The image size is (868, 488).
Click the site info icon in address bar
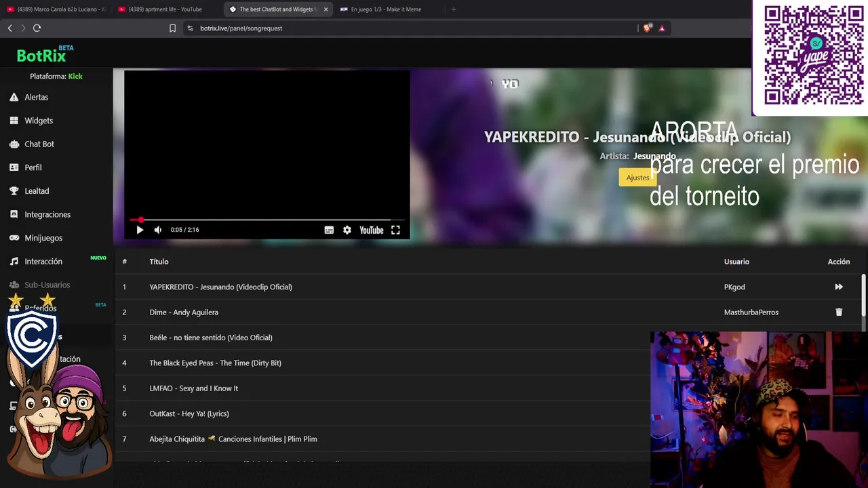click(190, 28)
